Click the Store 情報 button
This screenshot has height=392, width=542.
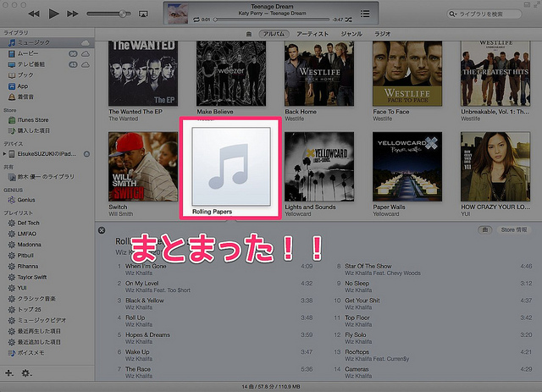click(514, 230)
